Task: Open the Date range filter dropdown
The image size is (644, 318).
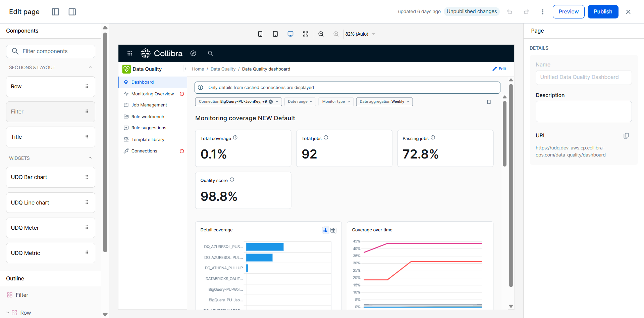Action: [300, 102]
